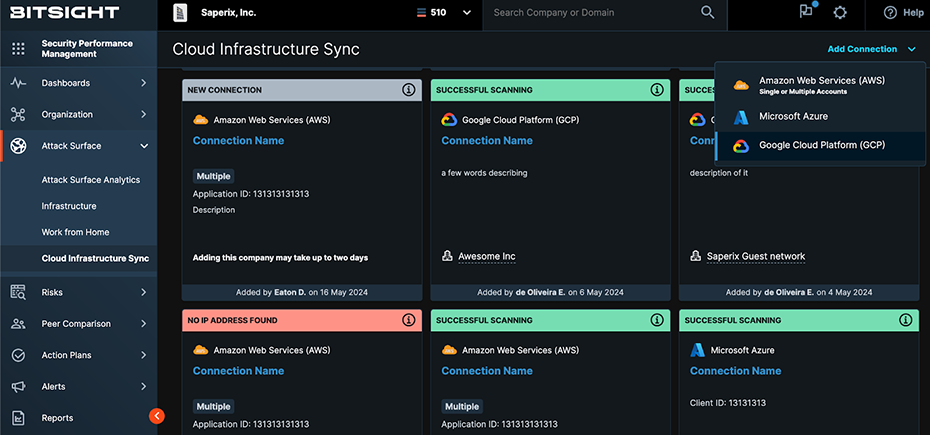Open Saperix Guest network link
Screen dimensions: 930x435
tap(755, 257)
